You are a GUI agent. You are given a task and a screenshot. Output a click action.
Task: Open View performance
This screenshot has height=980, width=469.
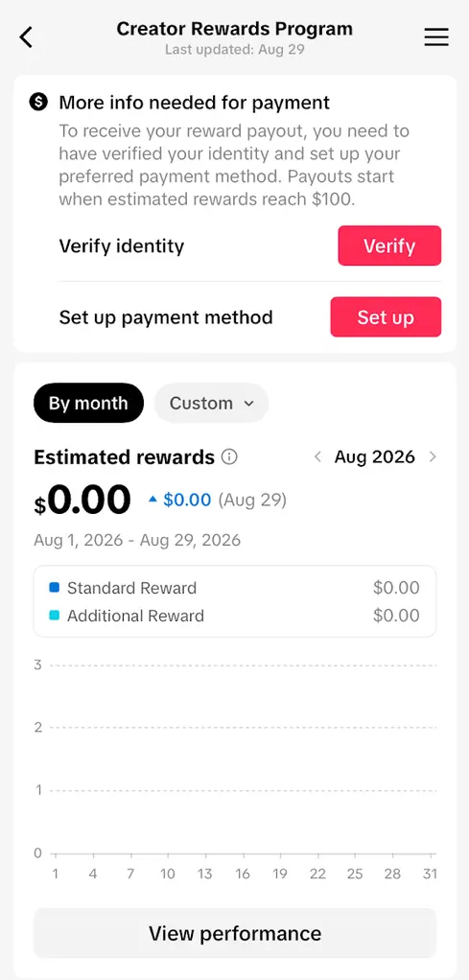(234, 933)
